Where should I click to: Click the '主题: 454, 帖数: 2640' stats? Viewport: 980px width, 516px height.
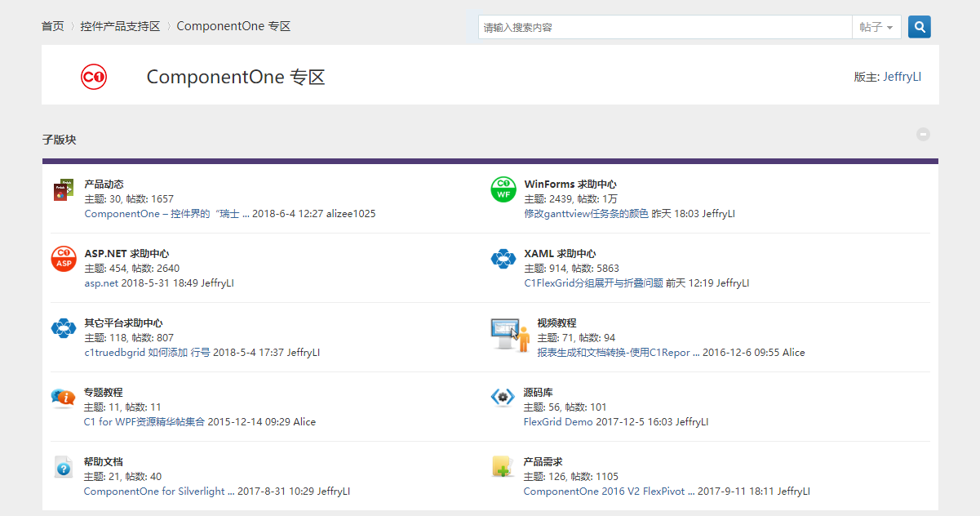click(x=132, y=269)
